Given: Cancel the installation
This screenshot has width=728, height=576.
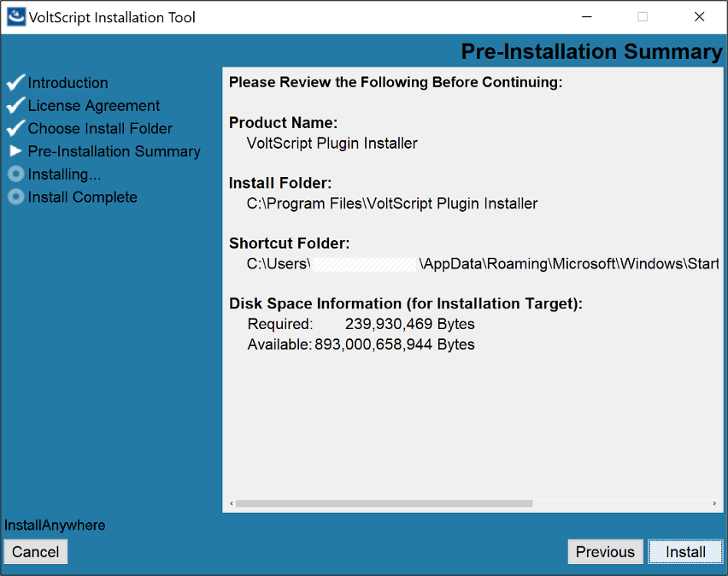Looking at the screenshot, I should [x=35, y=552].
